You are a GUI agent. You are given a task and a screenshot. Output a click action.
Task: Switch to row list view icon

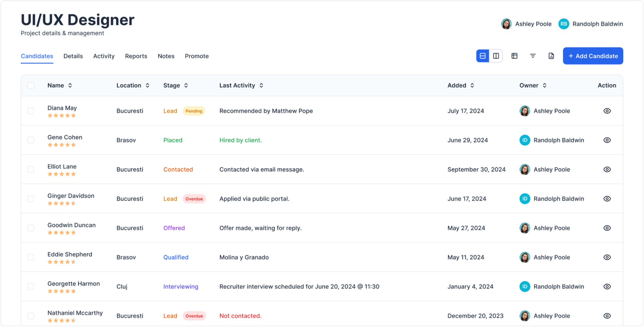point(482,56)
